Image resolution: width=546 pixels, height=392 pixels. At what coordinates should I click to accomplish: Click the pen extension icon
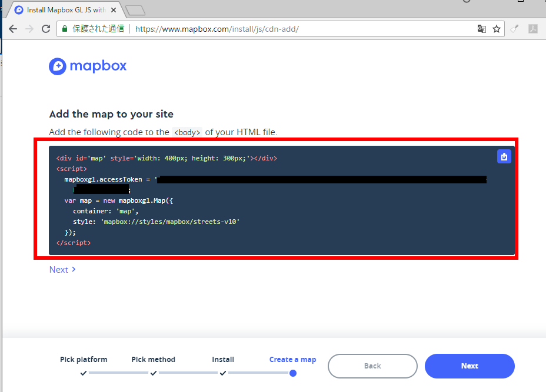pos(515,29)
